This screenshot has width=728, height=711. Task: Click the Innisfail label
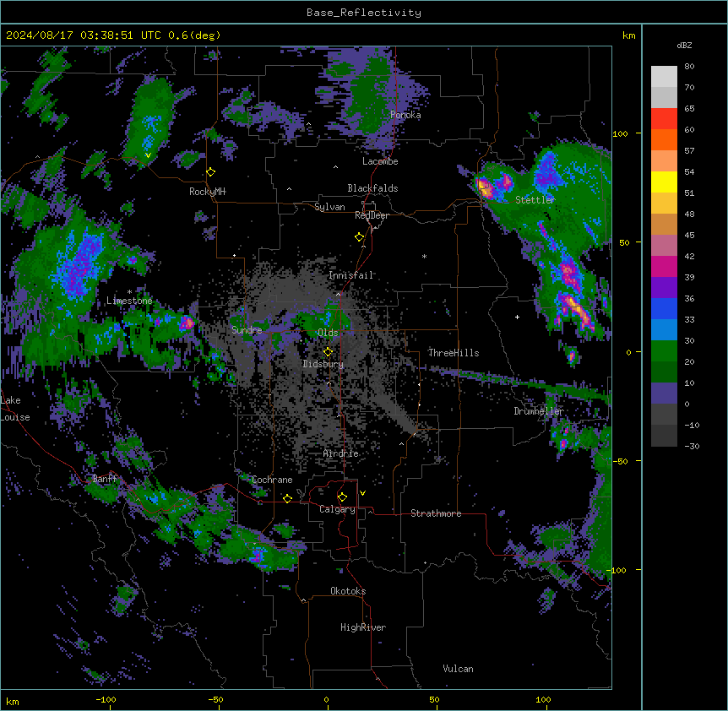pos(351,275)
